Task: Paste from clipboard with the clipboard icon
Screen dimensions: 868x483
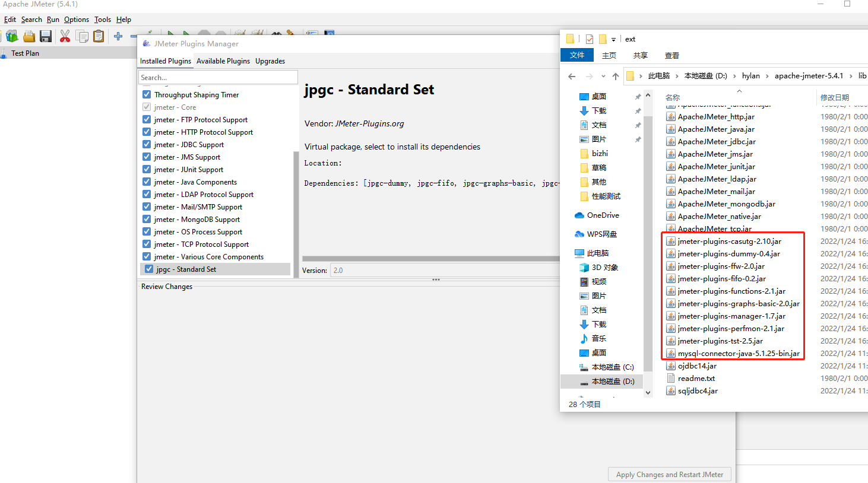Action: [98, 35]
